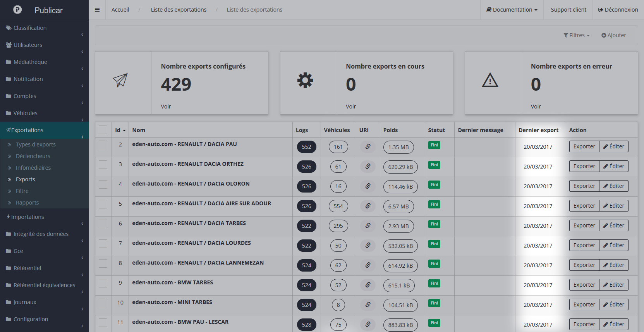
Task: Toggle the hamburger sidebar menu icon
Action: (97, 10)
